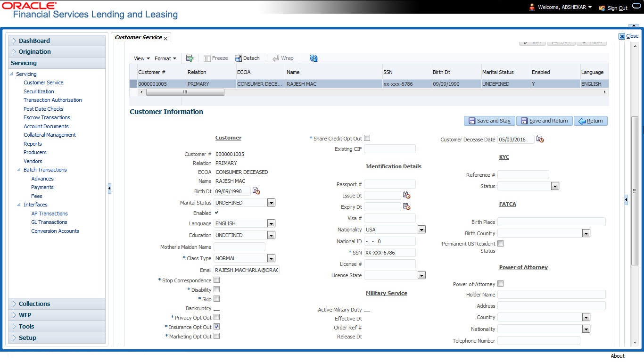Toggle the Marketing Opt Out checkbox
Screen dimensions: 644x362
217,336
